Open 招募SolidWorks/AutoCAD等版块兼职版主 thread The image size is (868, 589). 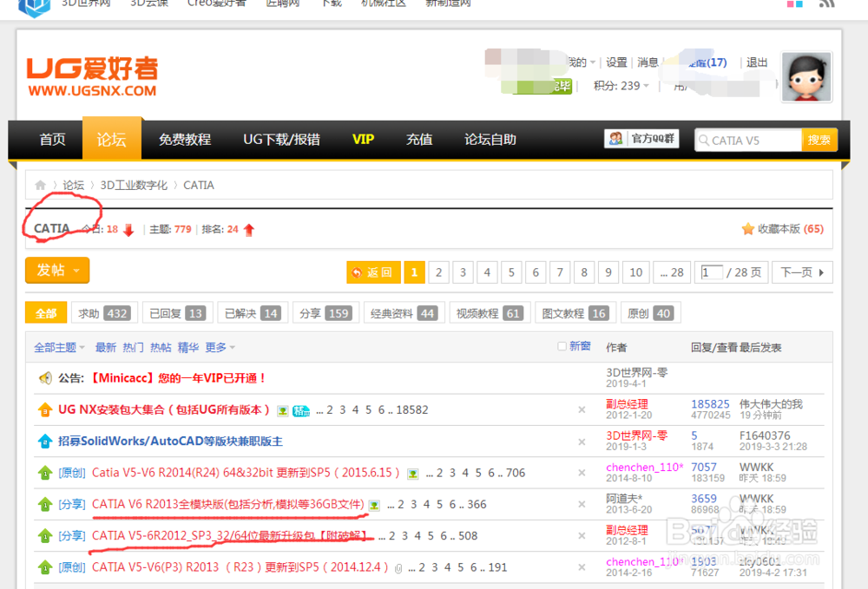click(x=170, y=442)
